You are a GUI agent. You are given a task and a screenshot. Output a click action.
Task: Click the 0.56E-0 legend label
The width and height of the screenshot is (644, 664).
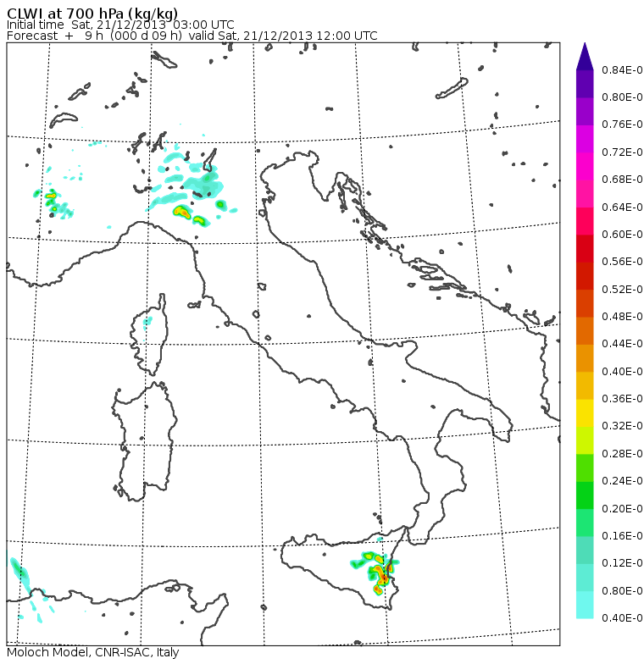[622, 262]
